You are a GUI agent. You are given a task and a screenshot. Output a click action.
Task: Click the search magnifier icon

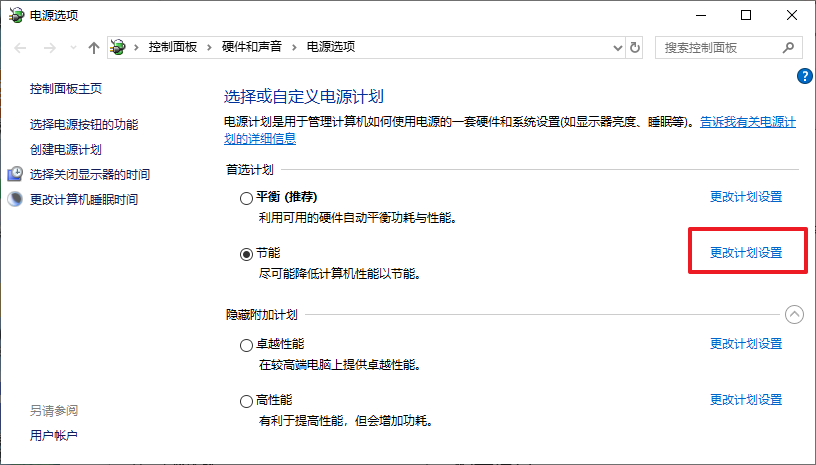(788, 47)
